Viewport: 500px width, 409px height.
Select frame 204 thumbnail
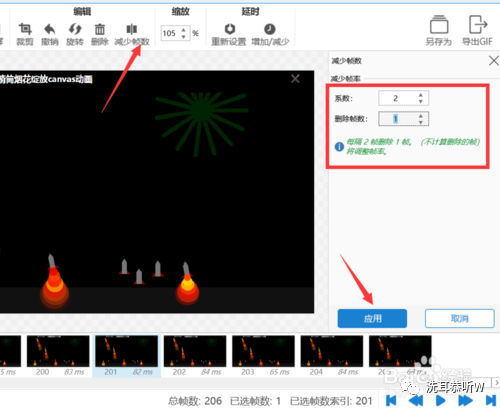point(332,351)
